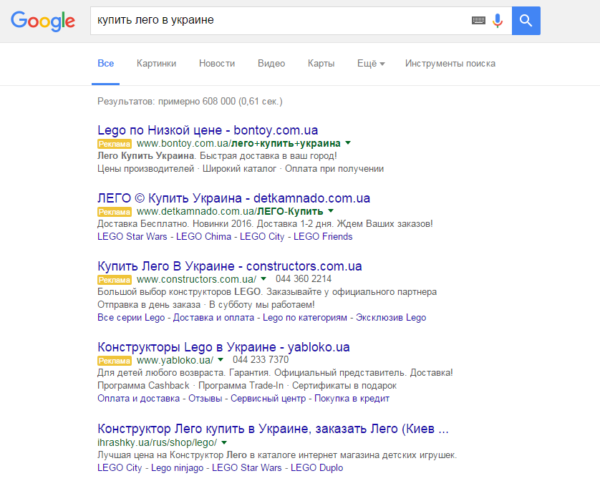Image resolution: width=600 pixels, height=481 pixels.
Task: Open the Сервисный центр sitelink
Action: 268,398
